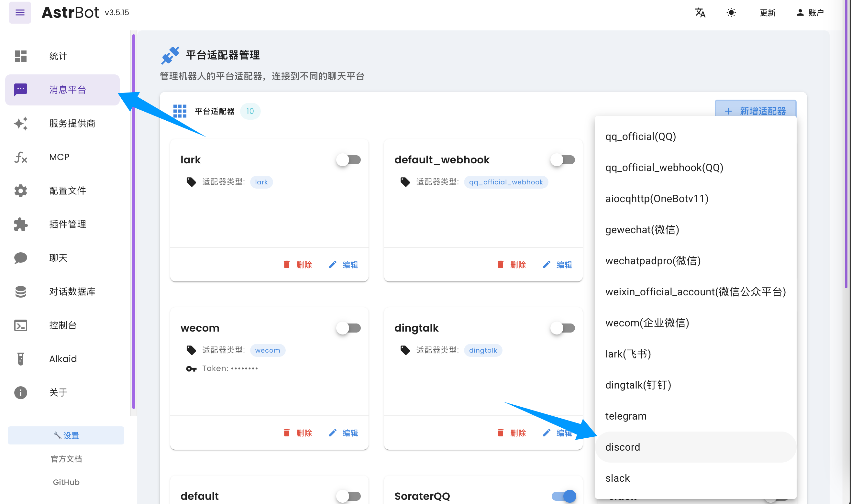Click the 关于 info icon
Viewport: 851px width, 504px height.
20,392
